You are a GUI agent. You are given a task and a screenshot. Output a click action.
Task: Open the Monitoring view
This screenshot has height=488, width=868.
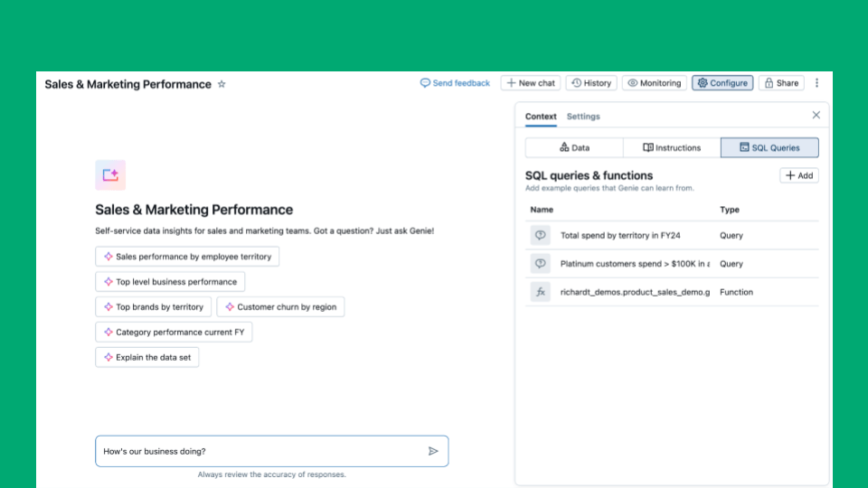pos(654,83)
